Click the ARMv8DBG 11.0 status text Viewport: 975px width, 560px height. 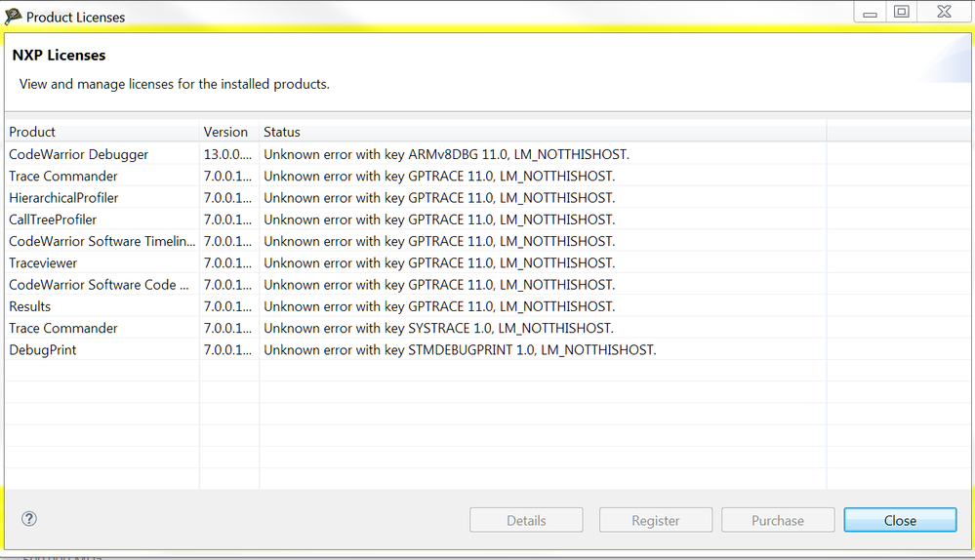pyautogui.click(x=446, y=154)
